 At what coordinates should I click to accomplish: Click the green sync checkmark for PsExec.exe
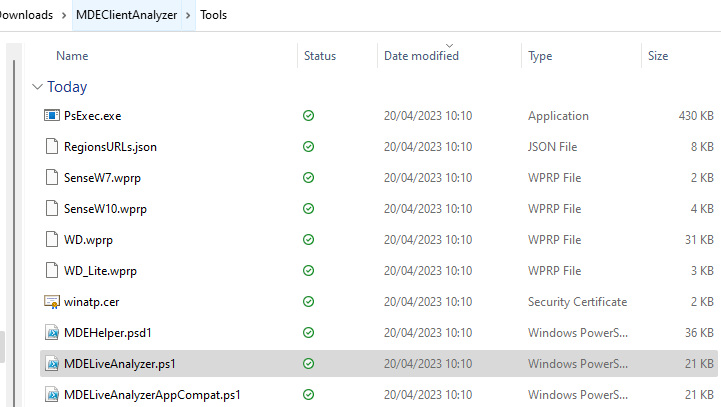pyautogui.click(x=309, y=116)
